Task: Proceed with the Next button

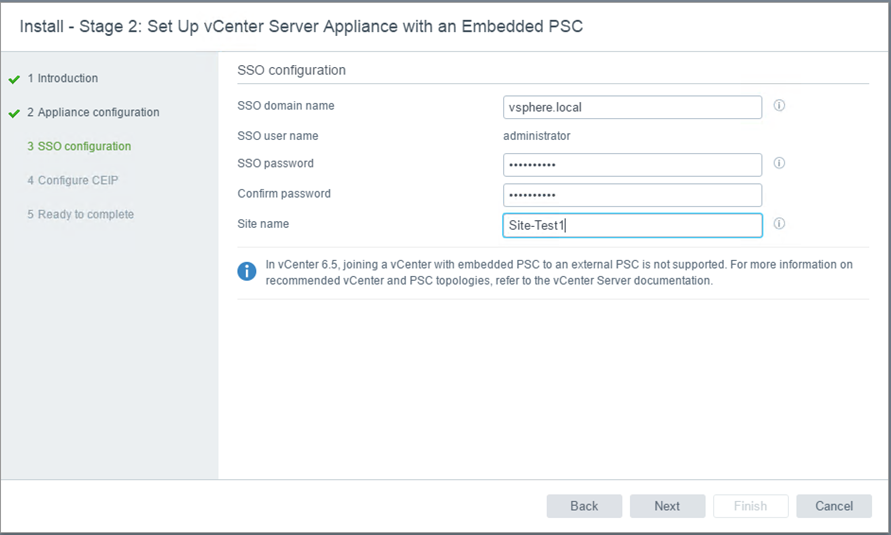Action: [x=667, y=506]
